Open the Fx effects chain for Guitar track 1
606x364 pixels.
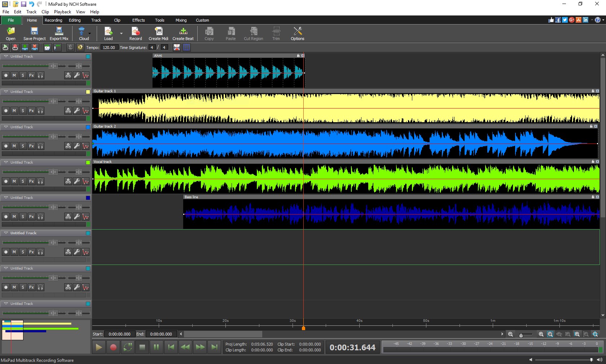click(x=32, y=111)
